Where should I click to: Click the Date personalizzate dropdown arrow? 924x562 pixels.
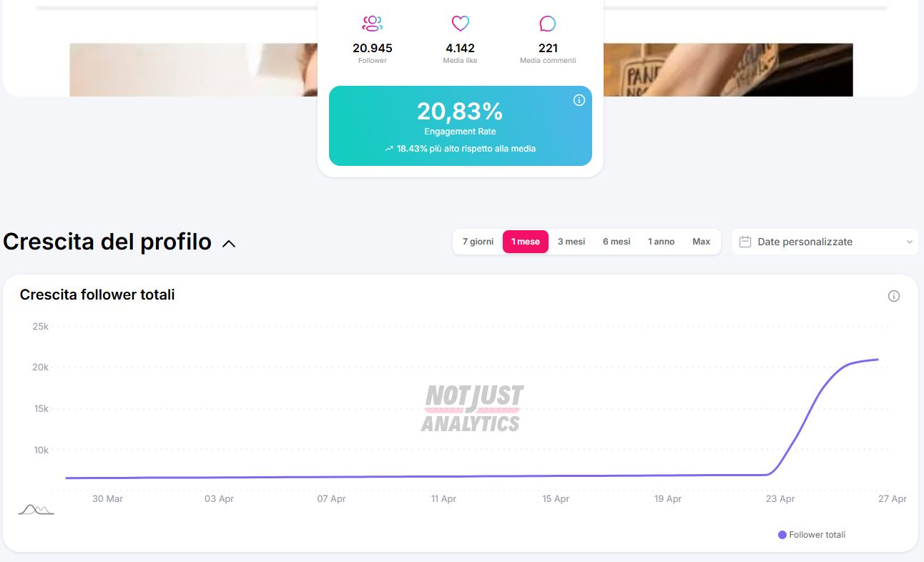tap(909, 242)
